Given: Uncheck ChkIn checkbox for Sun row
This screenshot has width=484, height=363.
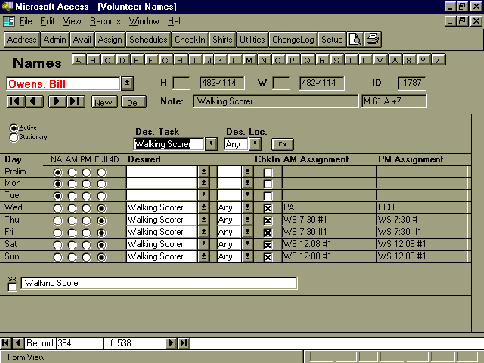Looking at the screenshot, I should (268, 257).
